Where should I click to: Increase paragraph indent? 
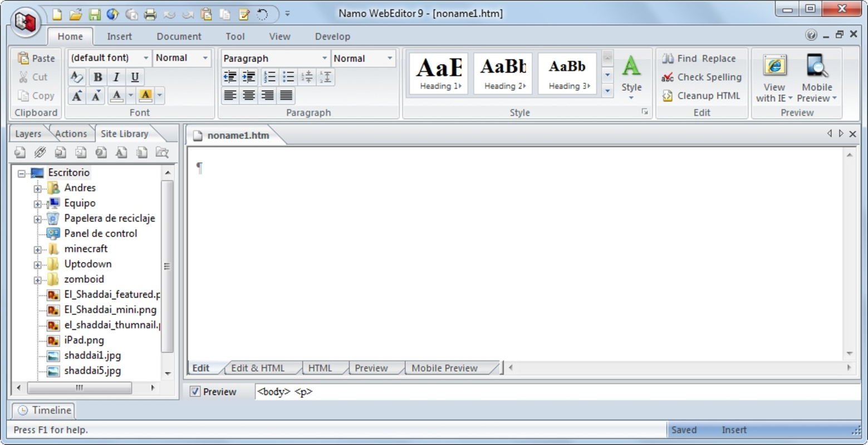click(x=249, y=77)
